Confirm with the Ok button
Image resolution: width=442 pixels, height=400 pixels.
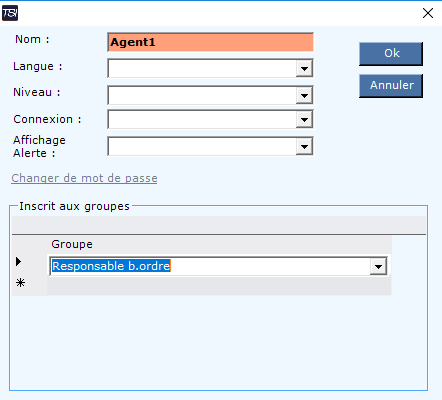click(x=391, y=54)
